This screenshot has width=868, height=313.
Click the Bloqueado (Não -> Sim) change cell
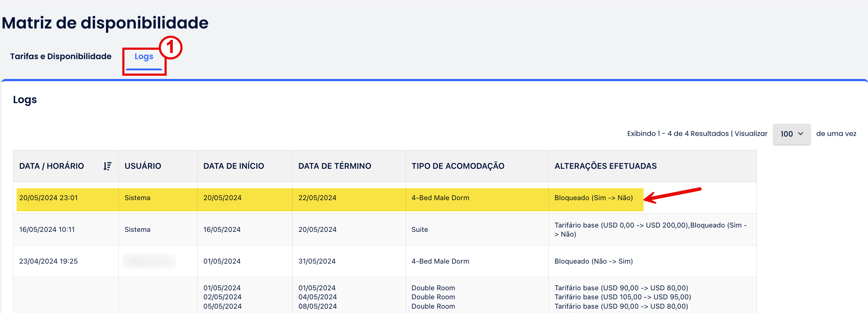(x=593, y=261)
